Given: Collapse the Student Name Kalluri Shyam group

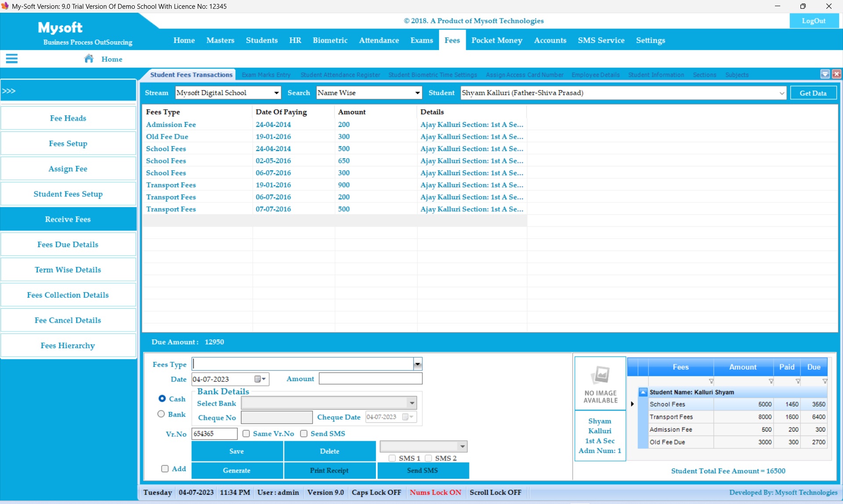Looking at the screenshot, I should coord(643,392).
